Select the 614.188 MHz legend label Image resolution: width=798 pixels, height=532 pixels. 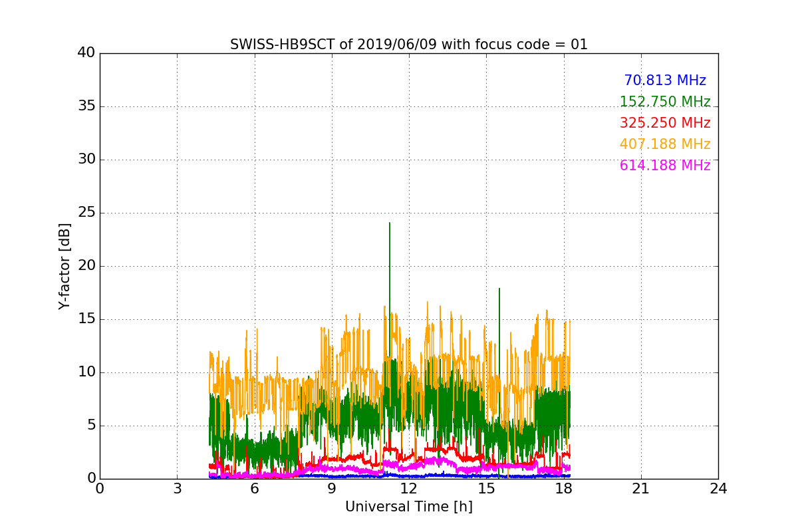coord(665,166)
